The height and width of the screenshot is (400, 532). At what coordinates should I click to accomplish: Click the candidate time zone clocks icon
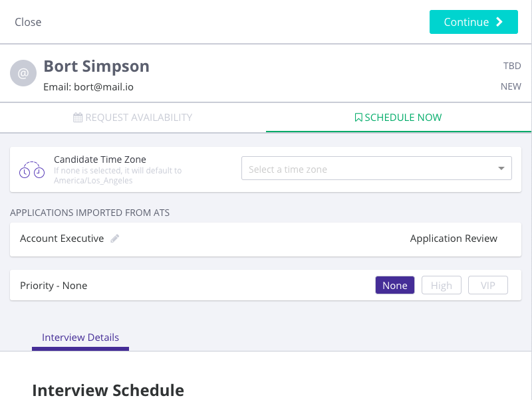point(32,169)
